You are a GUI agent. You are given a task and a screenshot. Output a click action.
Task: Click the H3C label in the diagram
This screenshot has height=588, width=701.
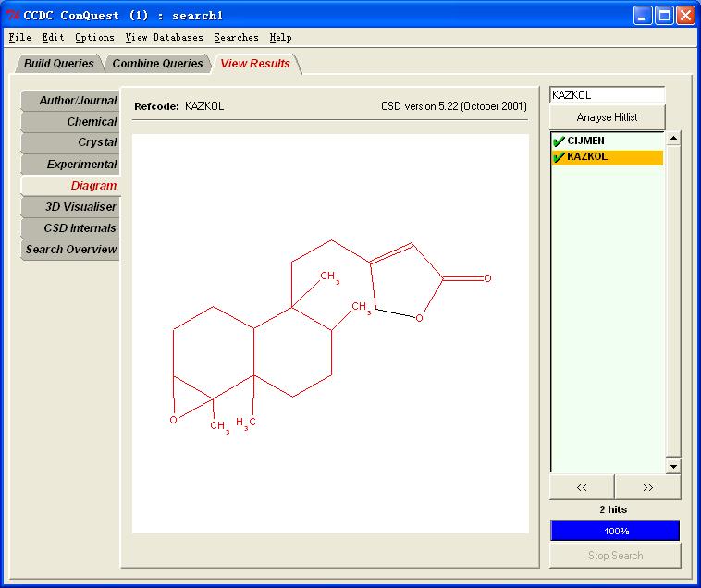[246, 423]
